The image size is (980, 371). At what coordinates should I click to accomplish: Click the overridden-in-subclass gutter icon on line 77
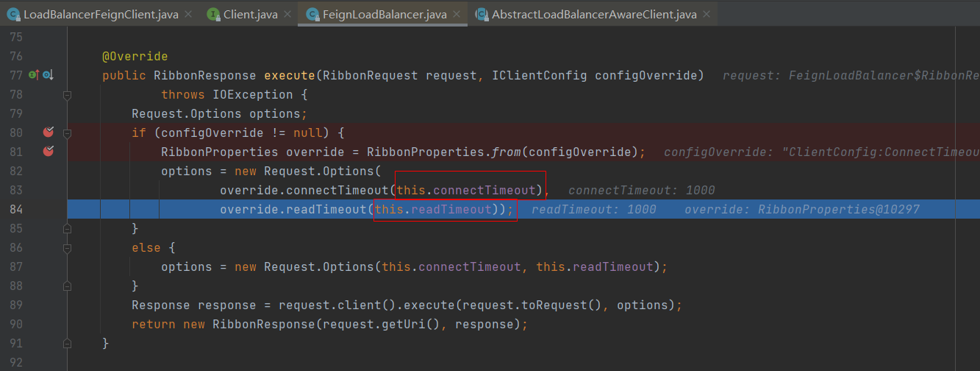pyautogui.click(x=48, y=75)
